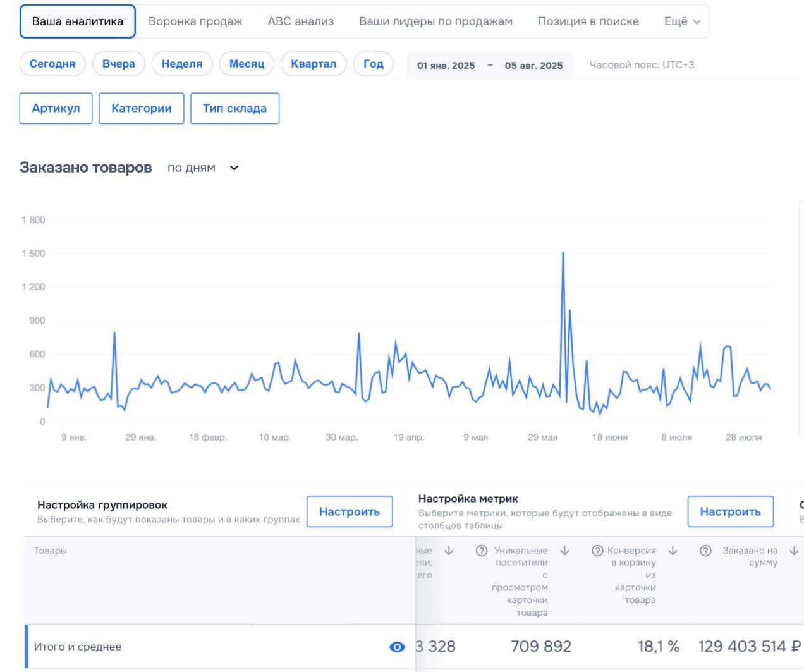
Task: Click the peak spike on the chart
Action: (563, 254)
